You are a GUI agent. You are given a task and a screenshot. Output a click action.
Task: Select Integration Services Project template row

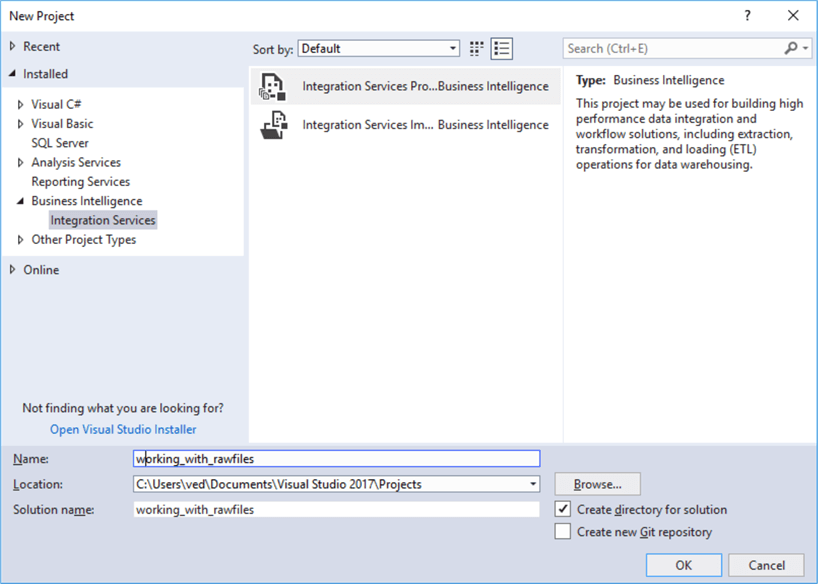(405, 87)
